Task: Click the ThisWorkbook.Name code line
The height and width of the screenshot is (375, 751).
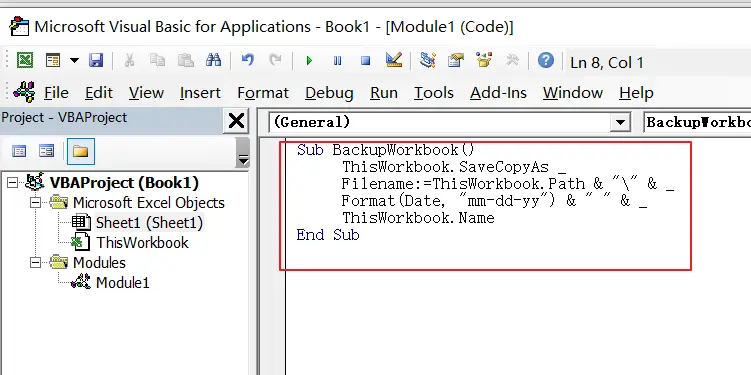Action: click(418, 218)
